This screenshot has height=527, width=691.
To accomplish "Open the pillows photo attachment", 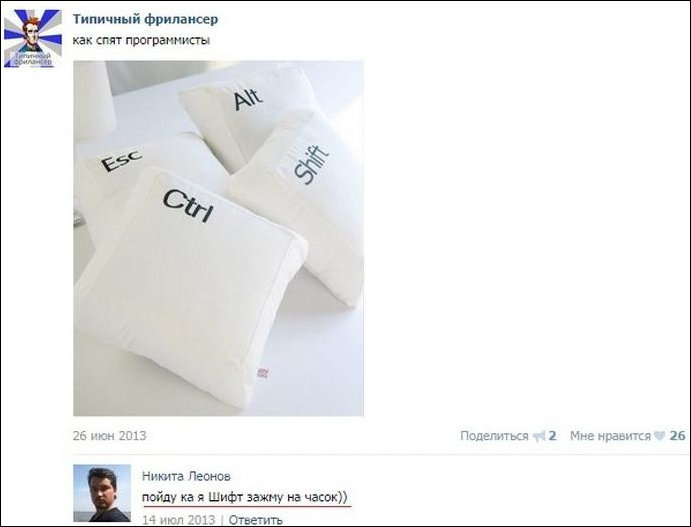I will click(219, 238).
